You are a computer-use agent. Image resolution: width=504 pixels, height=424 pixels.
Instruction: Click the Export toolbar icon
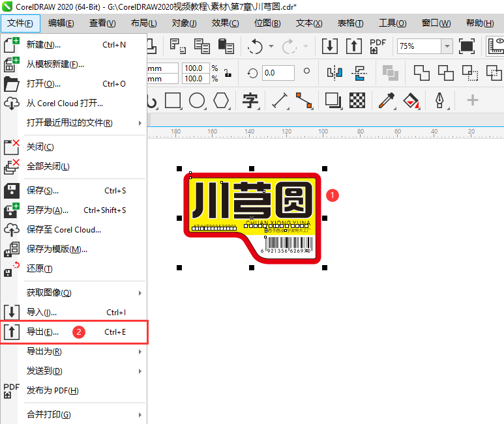pyautogui.click(x=354, y=46)
